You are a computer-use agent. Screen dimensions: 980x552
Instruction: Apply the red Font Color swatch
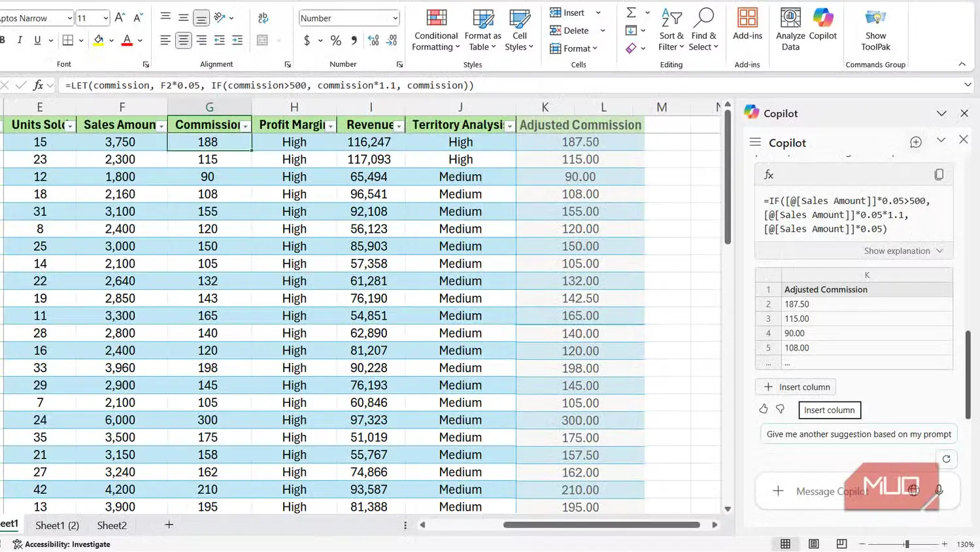tap(127, 41)
